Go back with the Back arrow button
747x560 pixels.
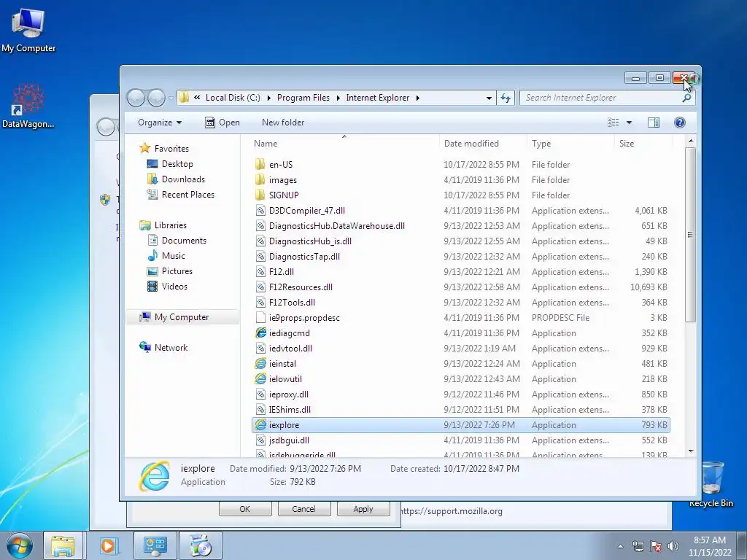coord(136,98)
